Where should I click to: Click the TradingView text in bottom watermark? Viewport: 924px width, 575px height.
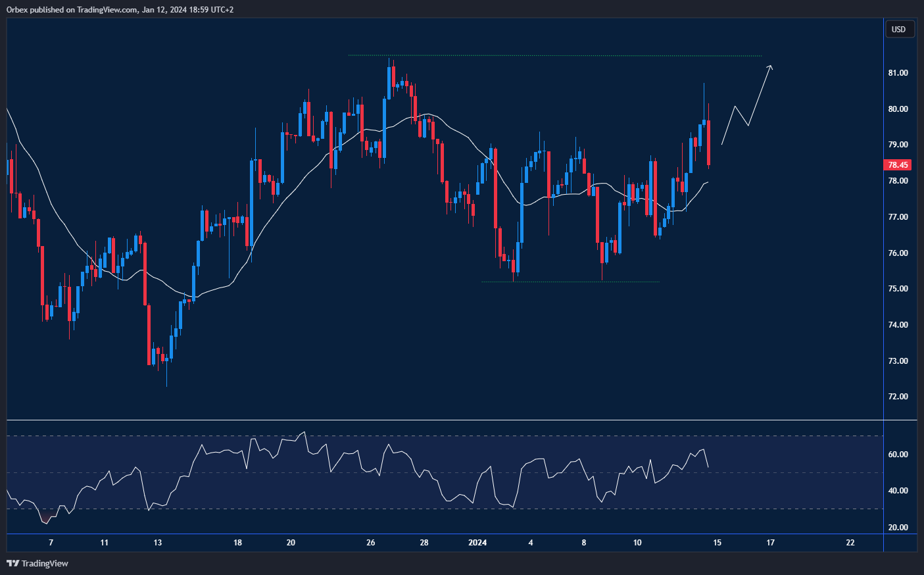pos(45,563)
